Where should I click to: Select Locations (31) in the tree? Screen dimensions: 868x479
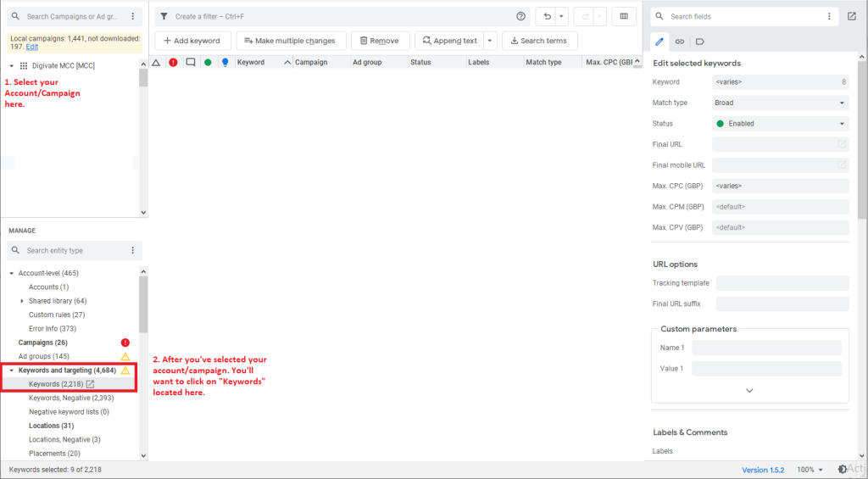pos(52,426)
